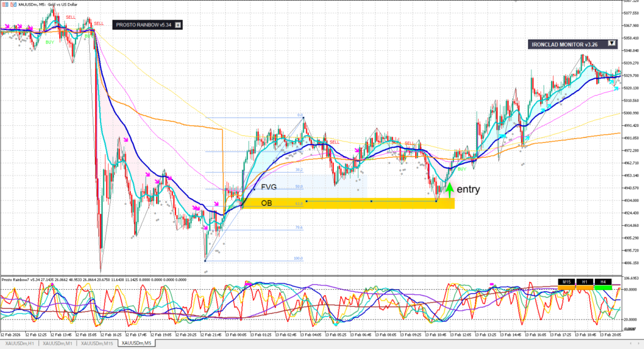This screenshot has height=349, width=644.
Task: Click the green entry arrow on chart
Action: point(450,188)
